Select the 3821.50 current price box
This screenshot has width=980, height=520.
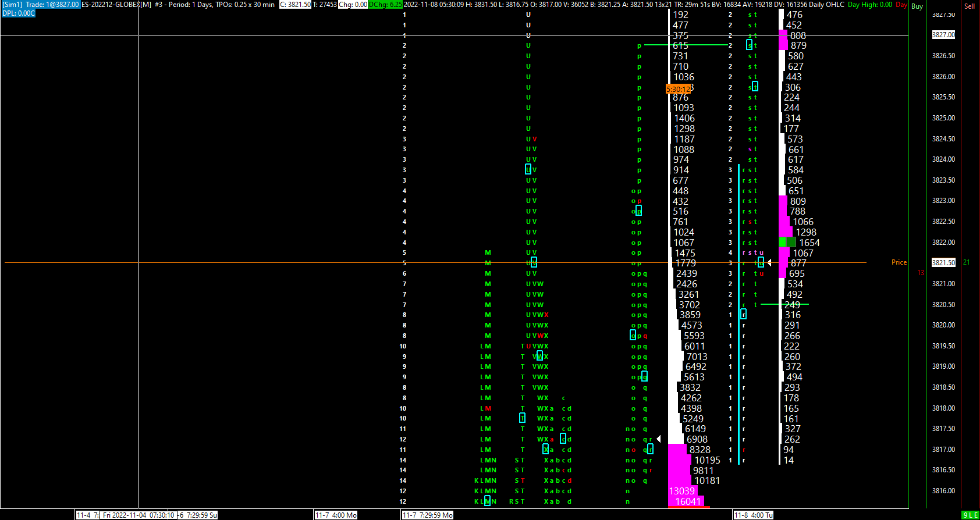[x=943, y=263]
